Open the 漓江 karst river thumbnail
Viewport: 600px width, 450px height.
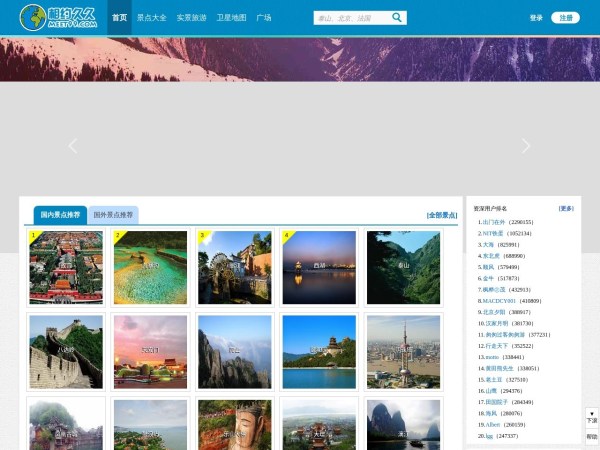point(403,425)
